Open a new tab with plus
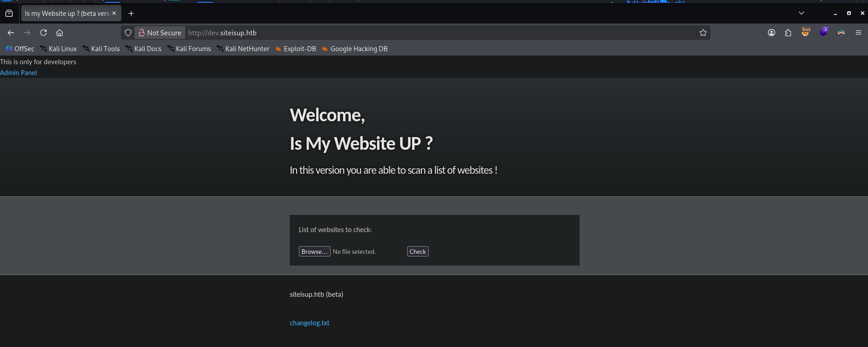The width and height of the screenshot is (868, 347). pos(131,14)
